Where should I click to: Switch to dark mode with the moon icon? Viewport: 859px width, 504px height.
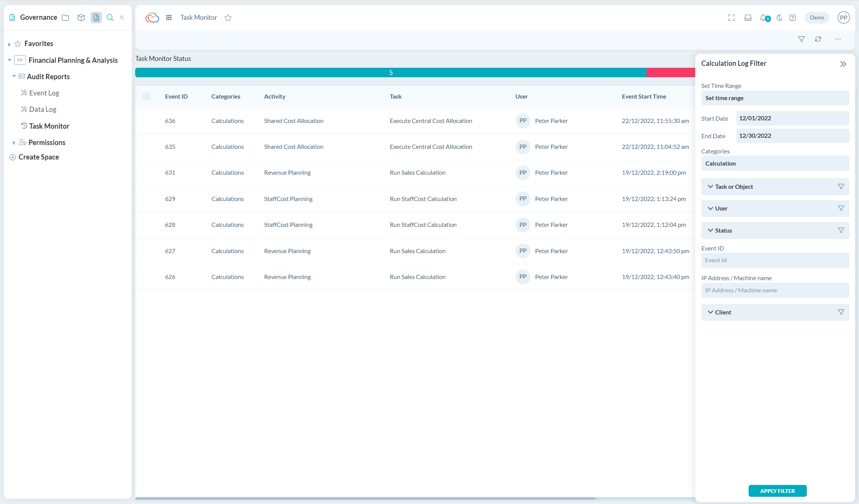(x=779, y=18)
